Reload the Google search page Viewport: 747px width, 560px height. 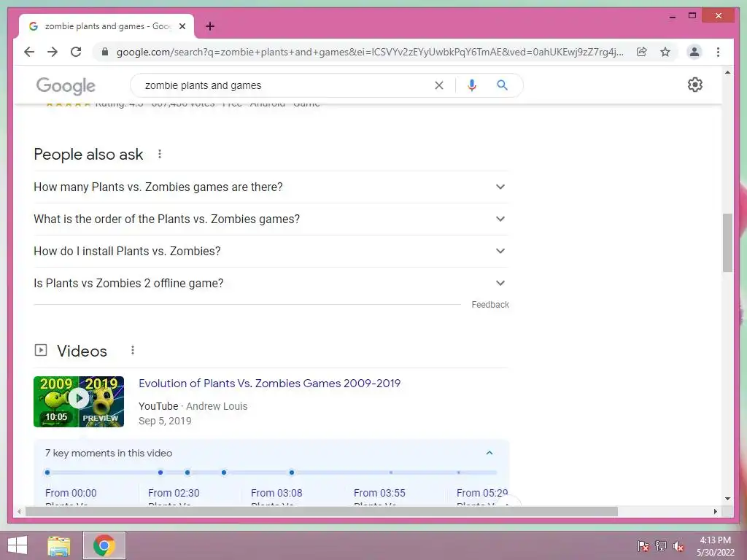[76, 52]
